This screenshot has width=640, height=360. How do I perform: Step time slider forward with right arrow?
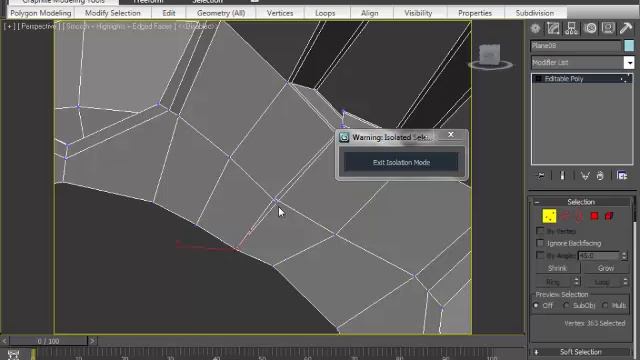click(92, 341)
